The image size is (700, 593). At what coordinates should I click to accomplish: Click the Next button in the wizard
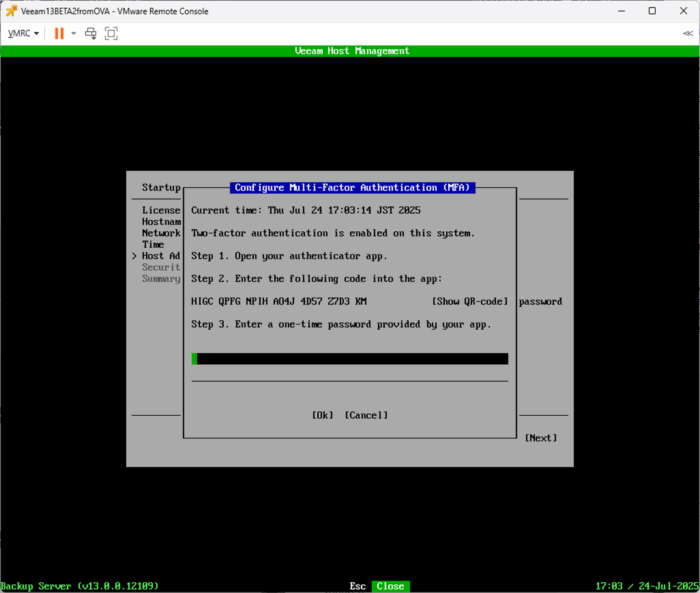pos(541,438)
